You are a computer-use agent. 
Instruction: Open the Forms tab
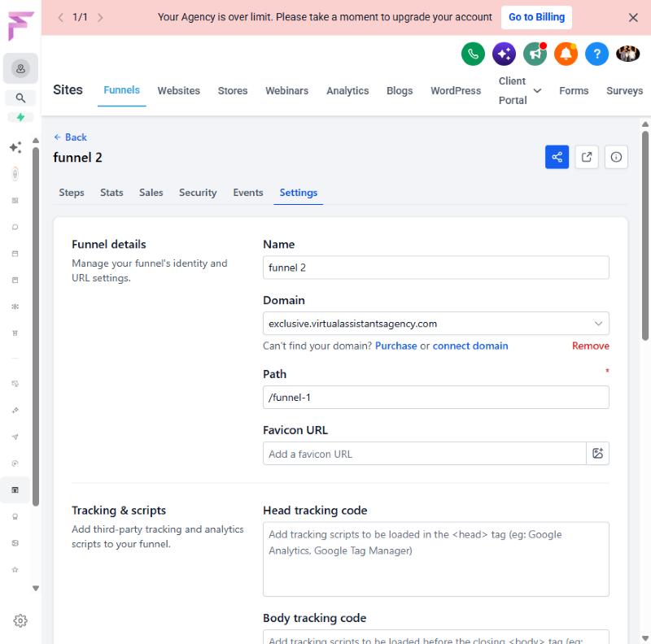(x=574, y=90)
